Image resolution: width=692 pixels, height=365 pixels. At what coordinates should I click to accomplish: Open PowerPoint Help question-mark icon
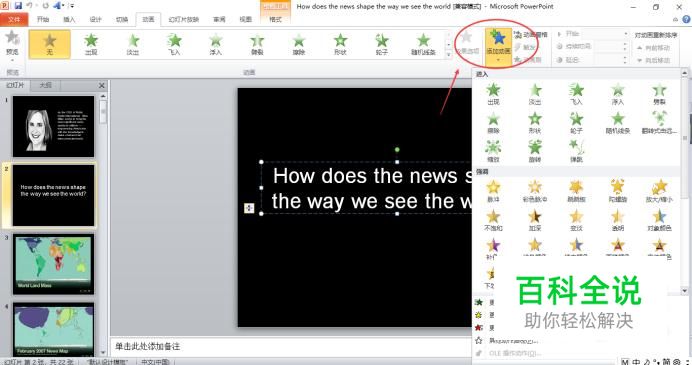coord(687,19)
